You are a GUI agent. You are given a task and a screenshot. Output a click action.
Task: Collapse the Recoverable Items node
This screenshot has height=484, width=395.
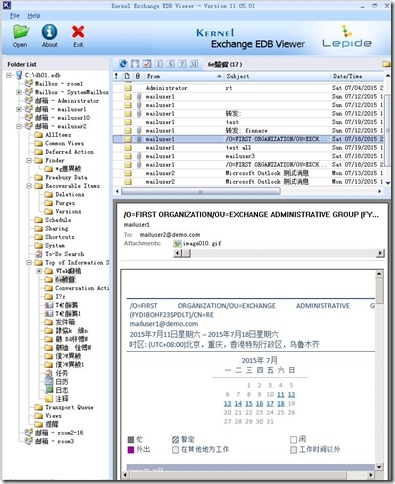tap(29, 186)
